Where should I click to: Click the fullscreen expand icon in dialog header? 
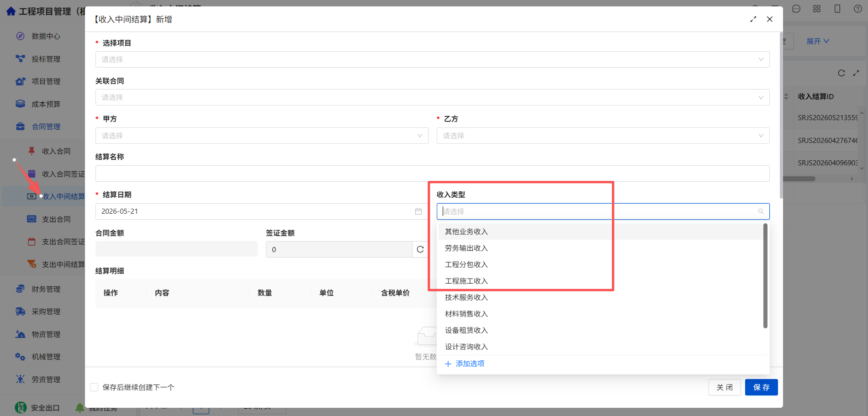coord(753,19)
